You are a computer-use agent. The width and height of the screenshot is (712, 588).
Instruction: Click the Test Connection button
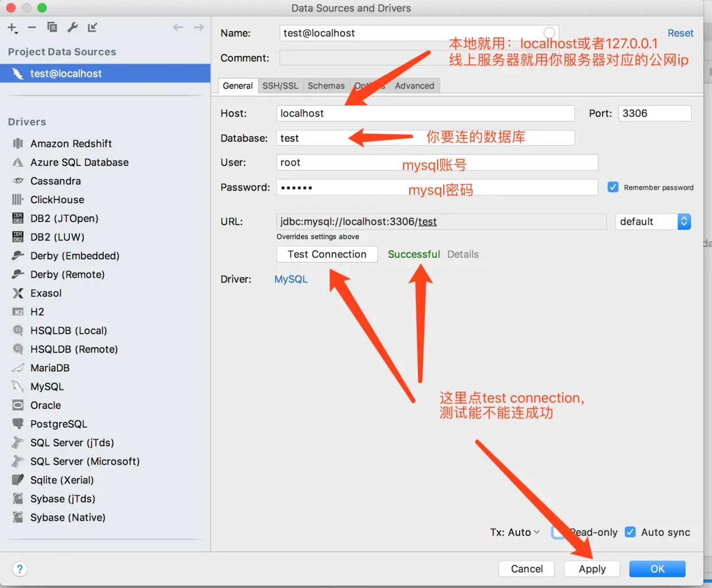[x=327, y=254]
